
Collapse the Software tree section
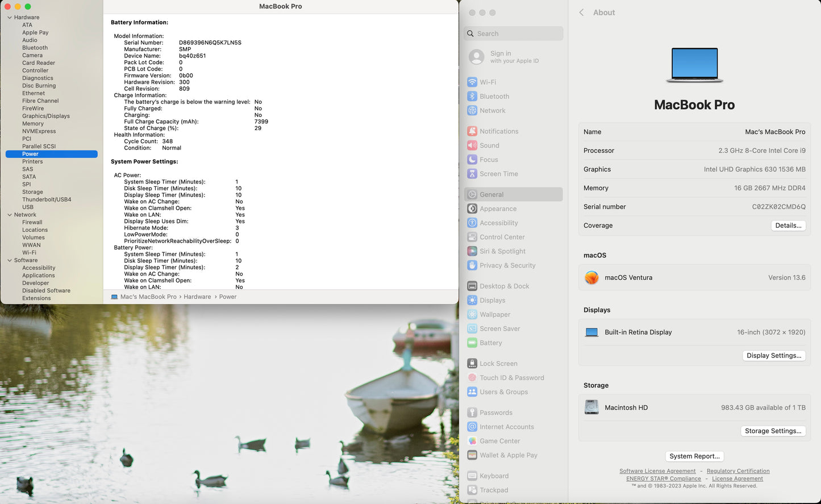pyautogui.click(x=10, y=260)
